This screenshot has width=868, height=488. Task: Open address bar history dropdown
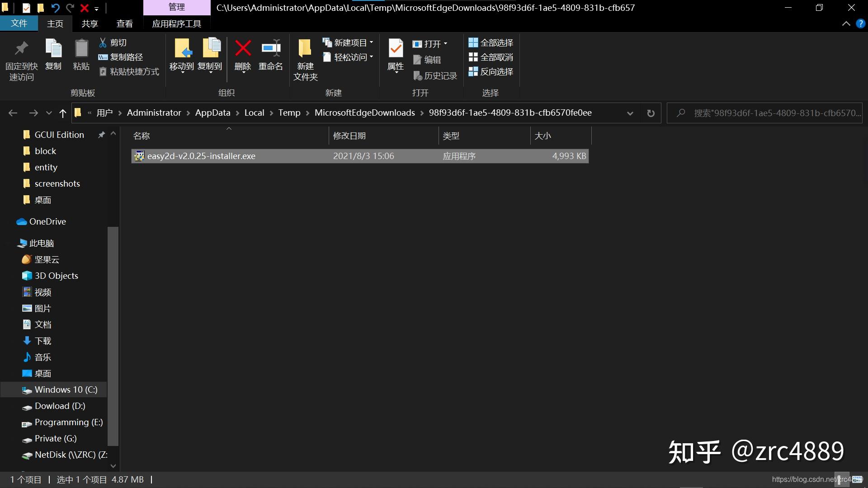point(630,113)
